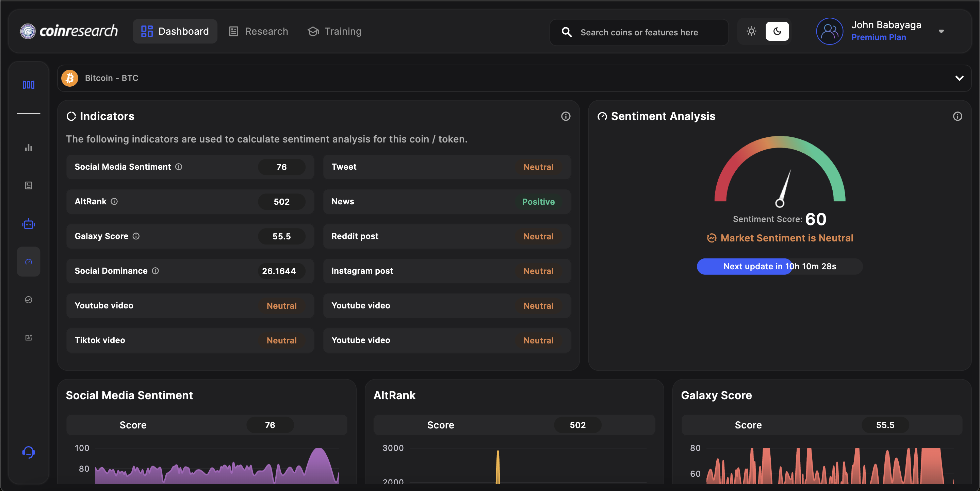Click the AltRank info icon

coord(114,201)
